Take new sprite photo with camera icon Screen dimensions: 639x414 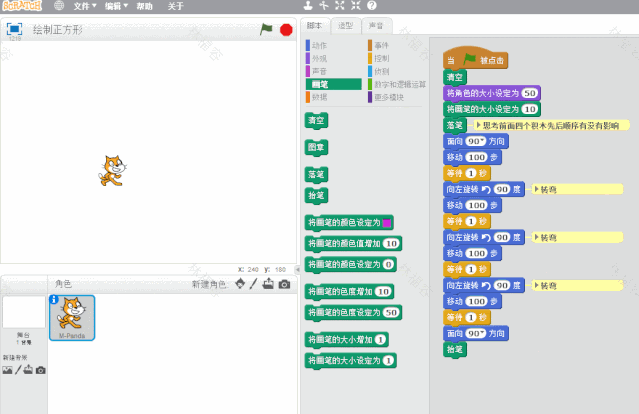tap(284, 285)
